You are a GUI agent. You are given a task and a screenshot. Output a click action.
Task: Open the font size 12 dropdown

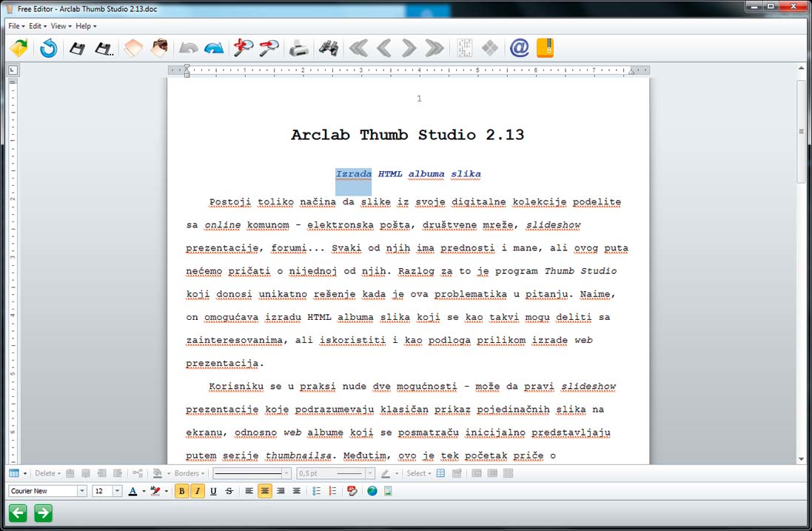117,490
